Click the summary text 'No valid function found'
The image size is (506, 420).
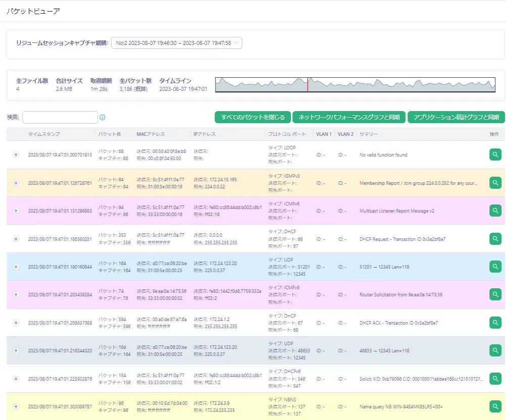[383, 155]
